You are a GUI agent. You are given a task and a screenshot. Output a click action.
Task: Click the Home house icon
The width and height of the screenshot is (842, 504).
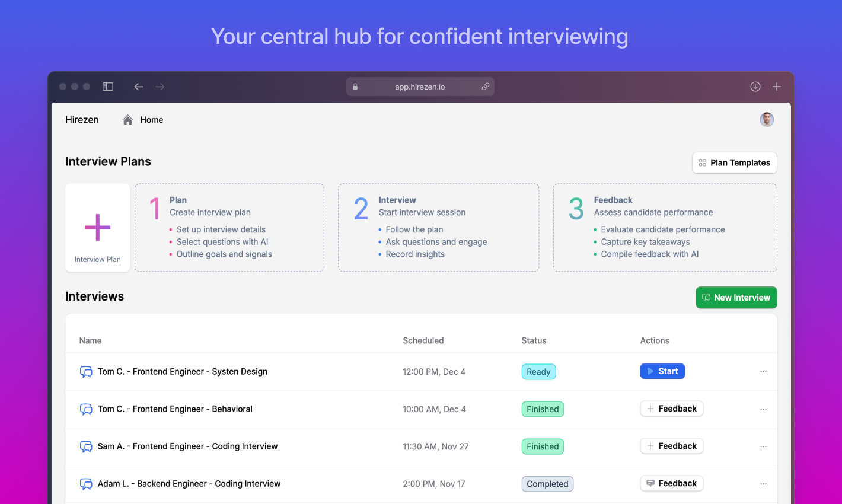(127, 120)
